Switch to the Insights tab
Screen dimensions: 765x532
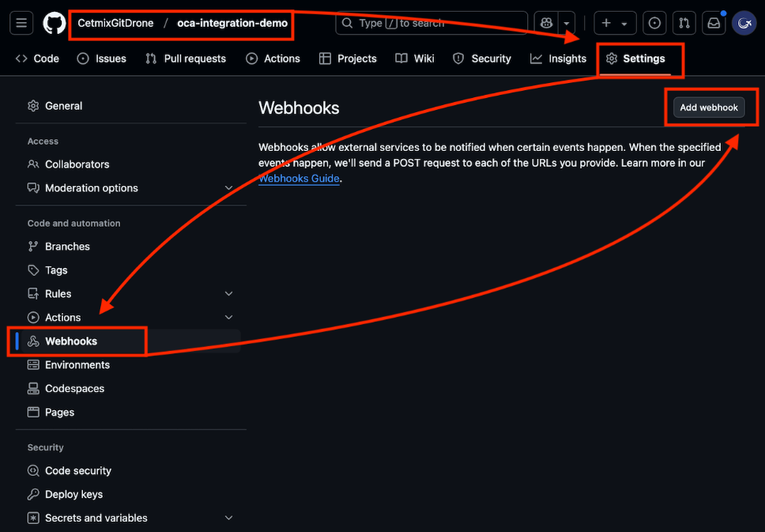(x=559, y=58)
